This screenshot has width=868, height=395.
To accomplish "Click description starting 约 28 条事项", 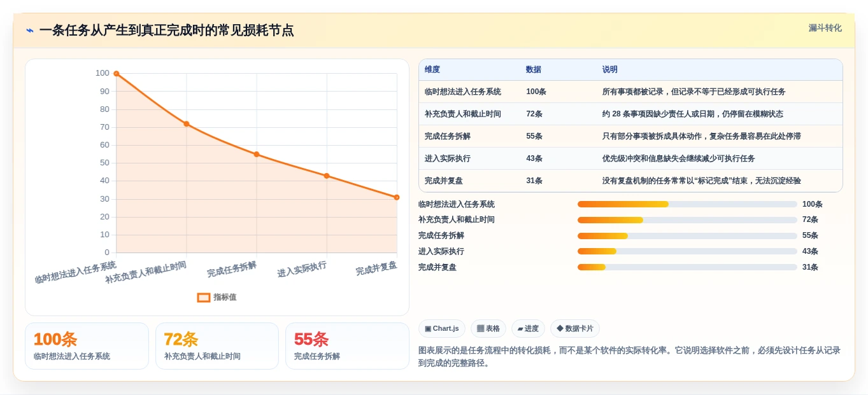I will pyautogui.click(x=693, y=114).
